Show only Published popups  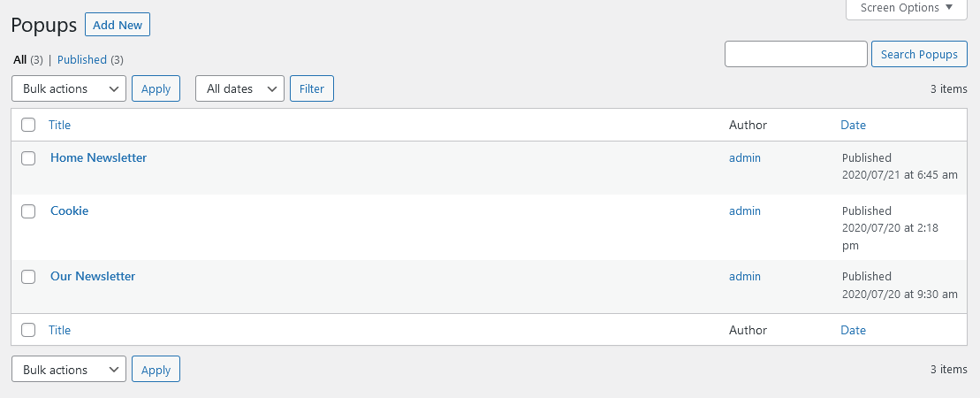pyautogui.click(x=82, y=59)
